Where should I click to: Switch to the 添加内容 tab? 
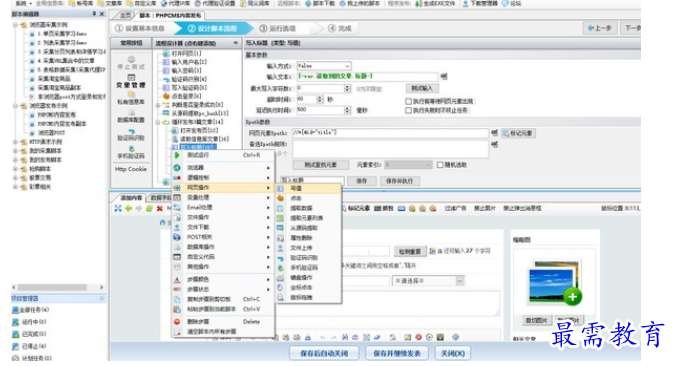130,198
